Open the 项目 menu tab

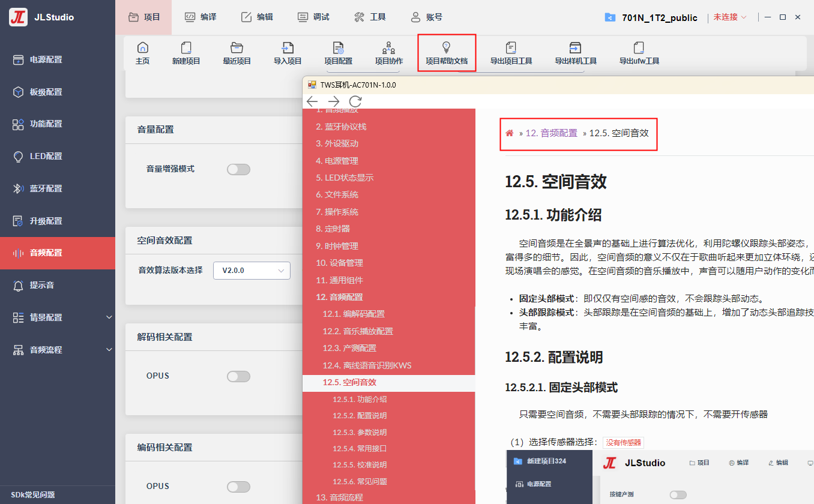point(143,17)
